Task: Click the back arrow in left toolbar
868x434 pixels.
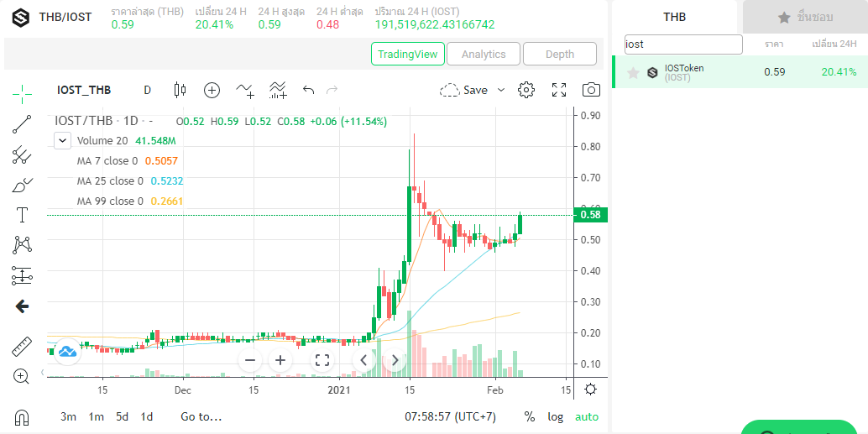Action: pyautogui.click(x=22, y=306)
